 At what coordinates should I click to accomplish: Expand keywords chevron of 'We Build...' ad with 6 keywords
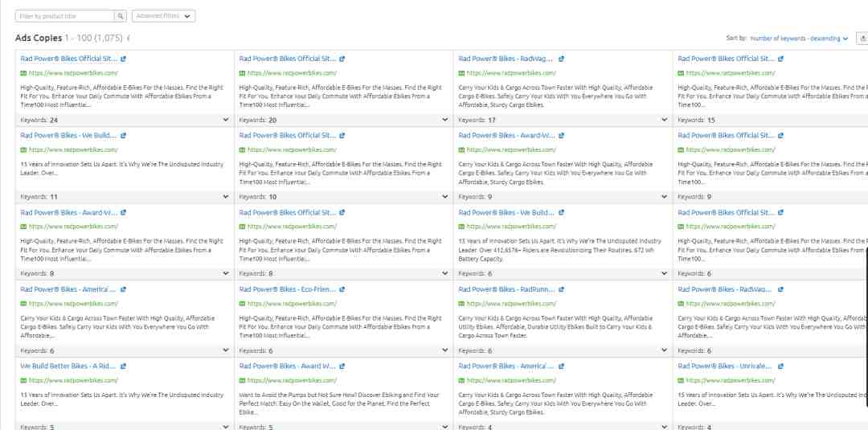[x=664, y=273]
